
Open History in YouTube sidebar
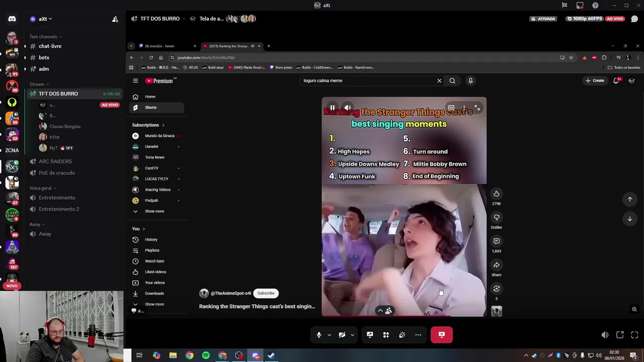click(x=157, y=240)
